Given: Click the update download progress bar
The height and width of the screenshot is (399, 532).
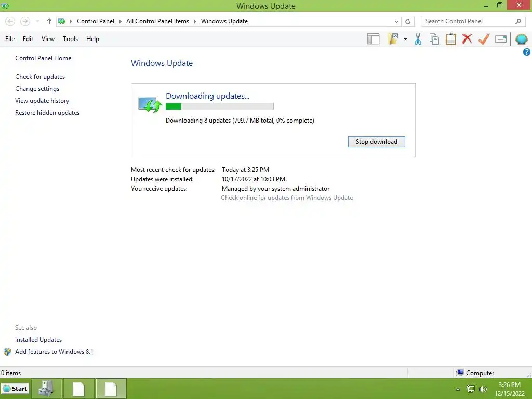Looking at the screenshot, I should click(220, 107).
